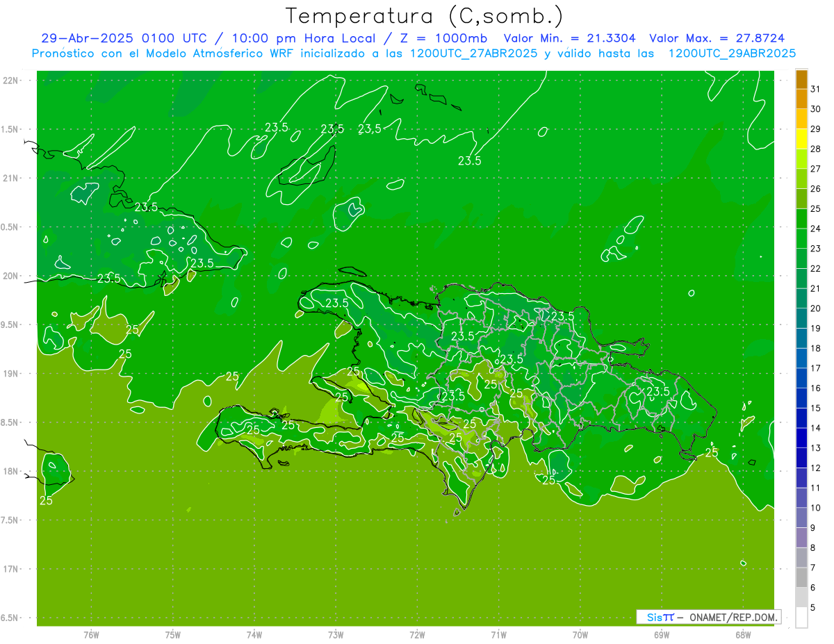Pick the blue legend swatch between 15 and 16
The height and width of the screenshot is (644, 834).
point(801,398)
